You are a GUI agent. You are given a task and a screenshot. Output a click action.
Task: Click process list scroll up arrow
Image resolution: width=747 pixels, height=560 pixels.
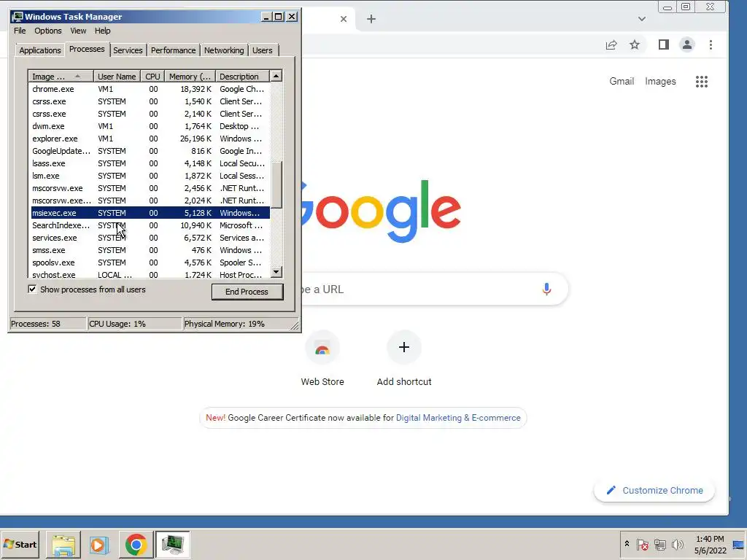click(x=276, y=76)
